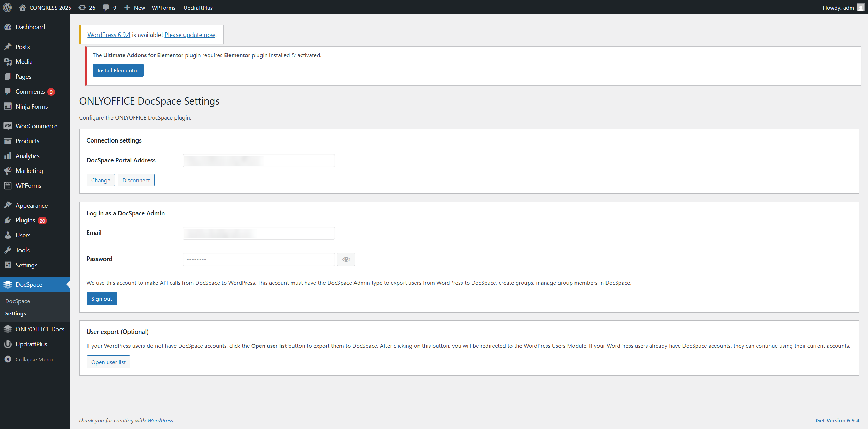Image resolution: width=868 pixels, height=429 pixels.
Task: Click the Analytics bar chart icon
Action: [x=8, y=156]
